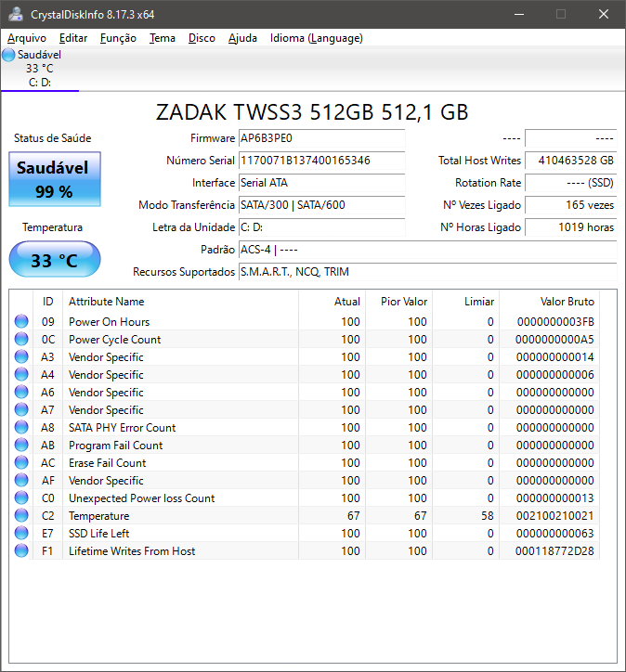Click the Atual column header
626x672 pixels.
pyautogui.click(x=332, y=302)
